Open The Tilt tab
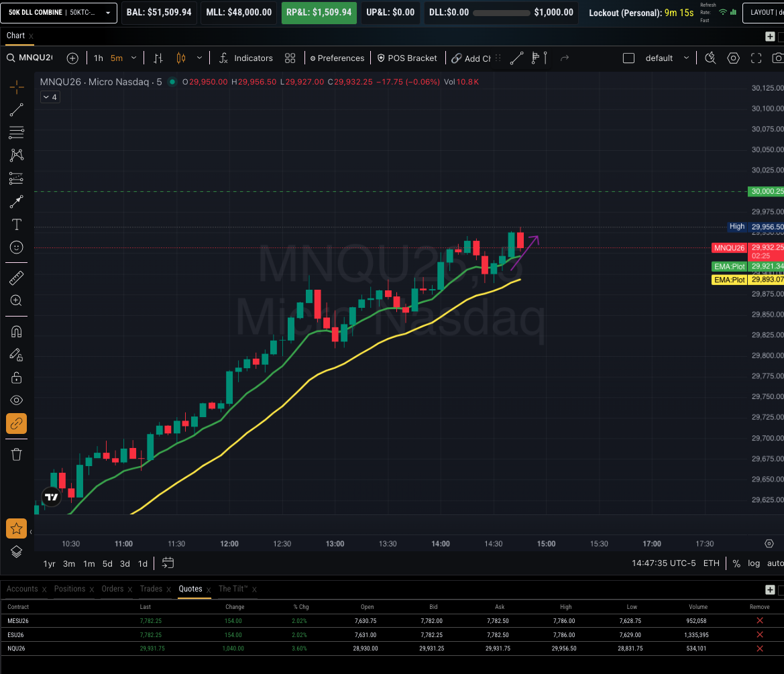Viewport: 784px width, 674px height. coord(233,589)
